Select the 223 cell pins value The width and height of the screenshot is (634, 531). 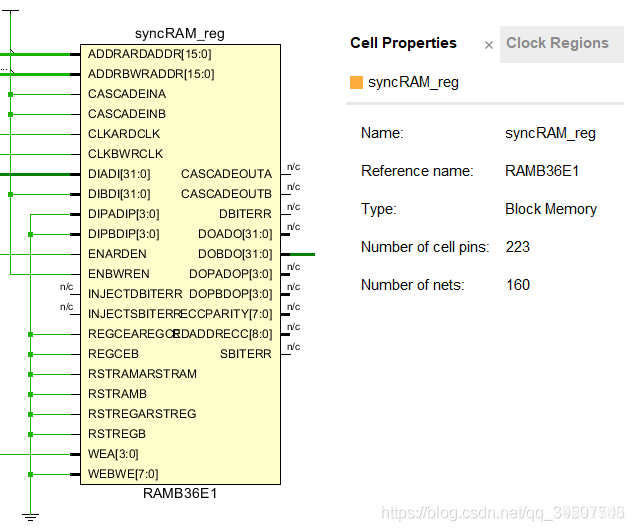click(518, 247)
